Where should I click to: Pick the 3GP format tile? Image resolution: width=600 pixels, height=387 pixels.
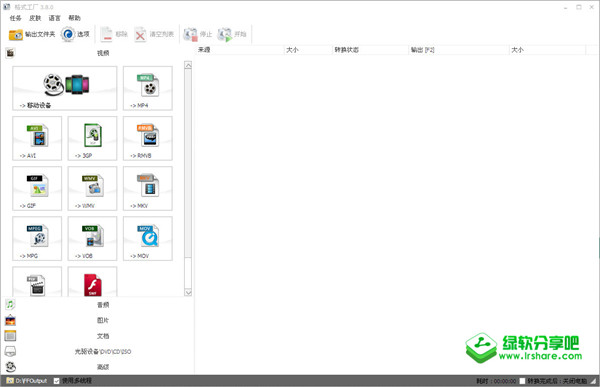pyautogui.click(x=92, y=138)
